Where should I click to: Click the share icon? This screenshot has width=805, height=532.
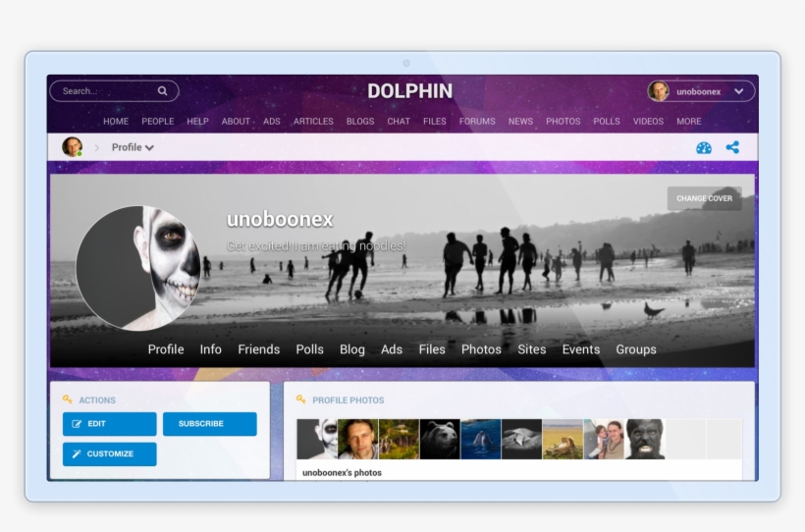coord(732,147)
